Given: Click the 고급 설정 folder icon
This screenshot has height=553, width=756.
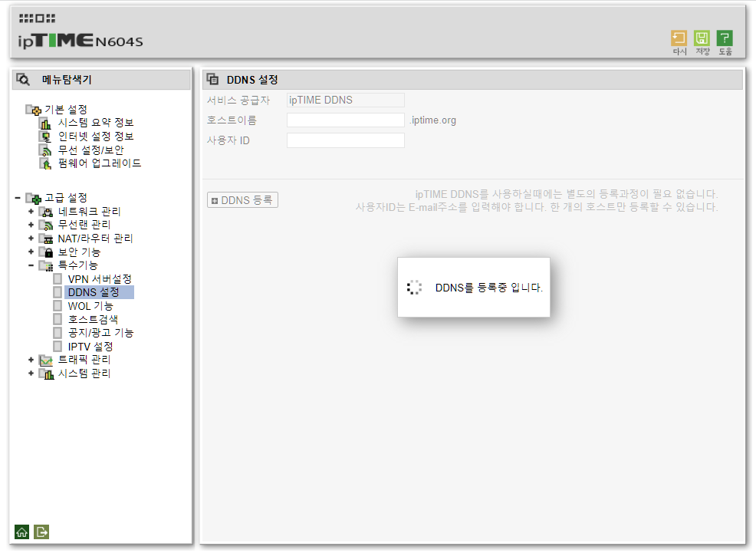Looking at the screenshot, I should tap(33, 198).
